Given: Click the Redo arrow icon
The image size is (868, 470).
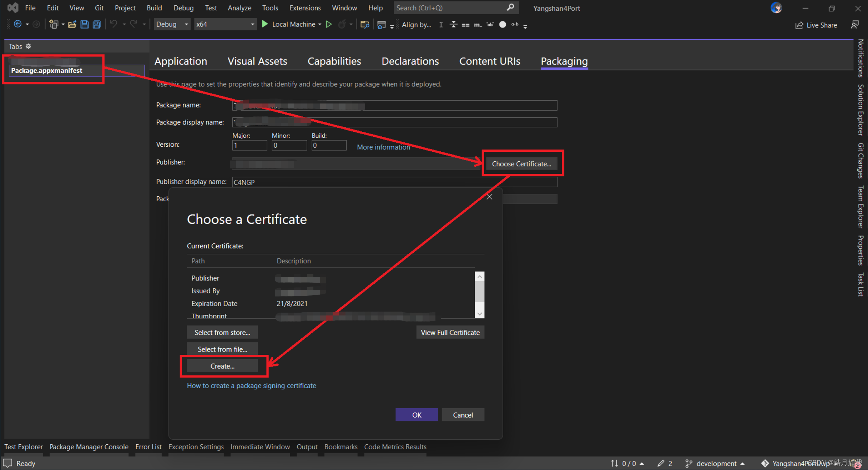Looking at the screenshot, I should [133, 24].
